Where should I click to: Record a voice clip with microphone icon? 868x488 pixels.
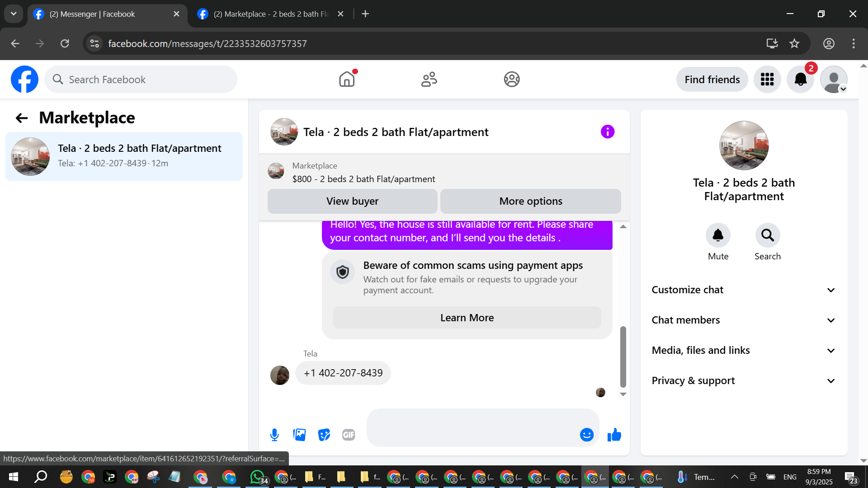pyautogui.click(x=274, y=435)
